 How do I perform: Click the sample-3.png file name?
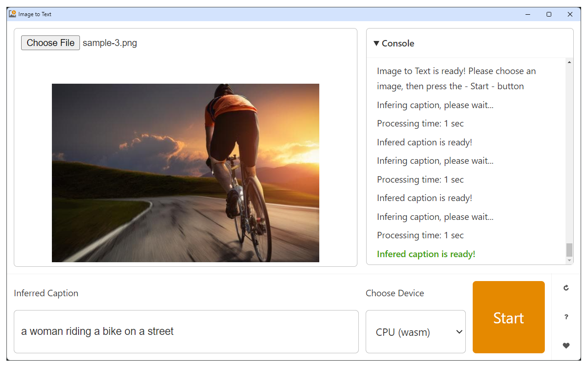(x=110, y=43)
